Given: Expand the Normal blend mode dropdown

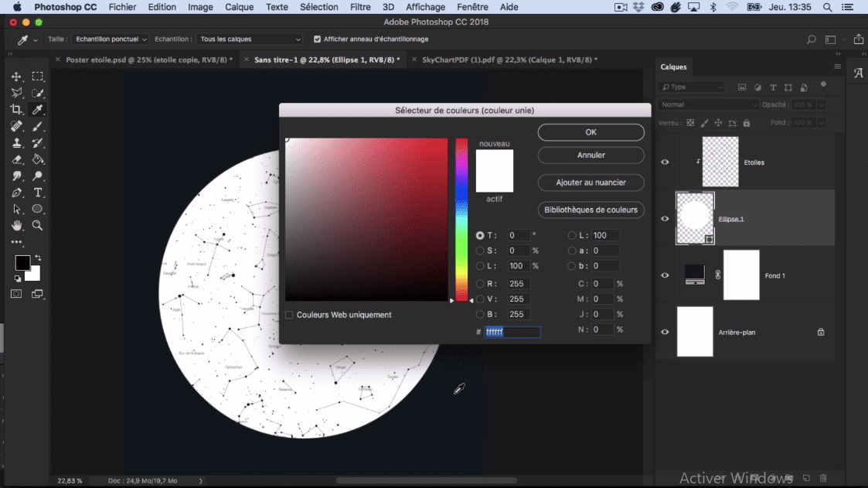Looking at the screenshot, I should point(710,104).
